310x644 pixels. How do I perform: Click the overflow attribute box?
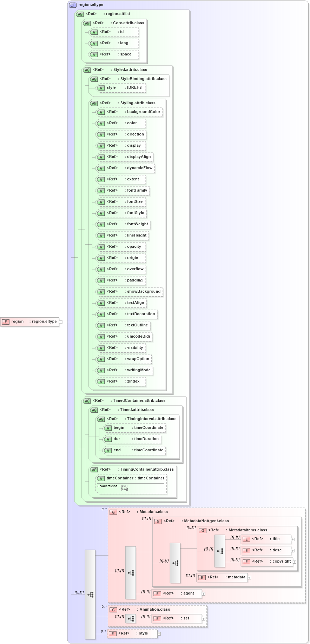[121, 269]
